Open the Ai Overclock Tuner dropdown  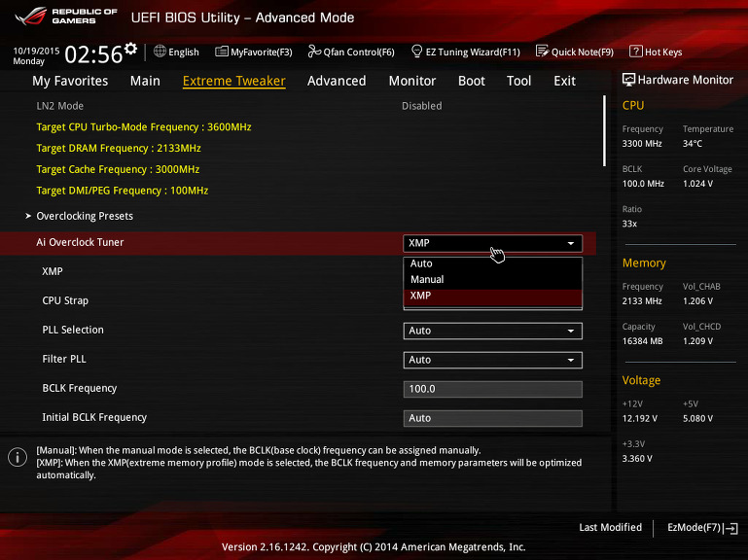(x=492, y=243)
